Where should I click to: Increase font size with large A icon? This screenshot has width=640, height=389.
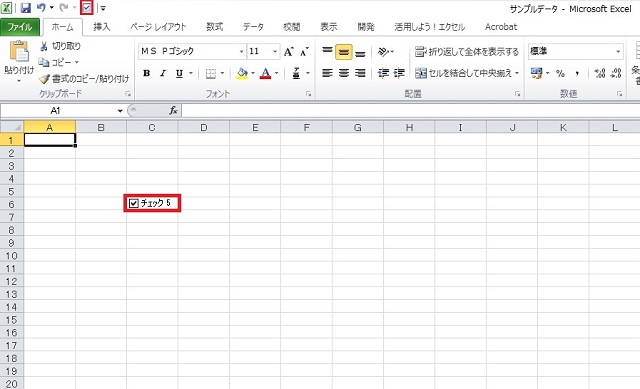point(289,51)
